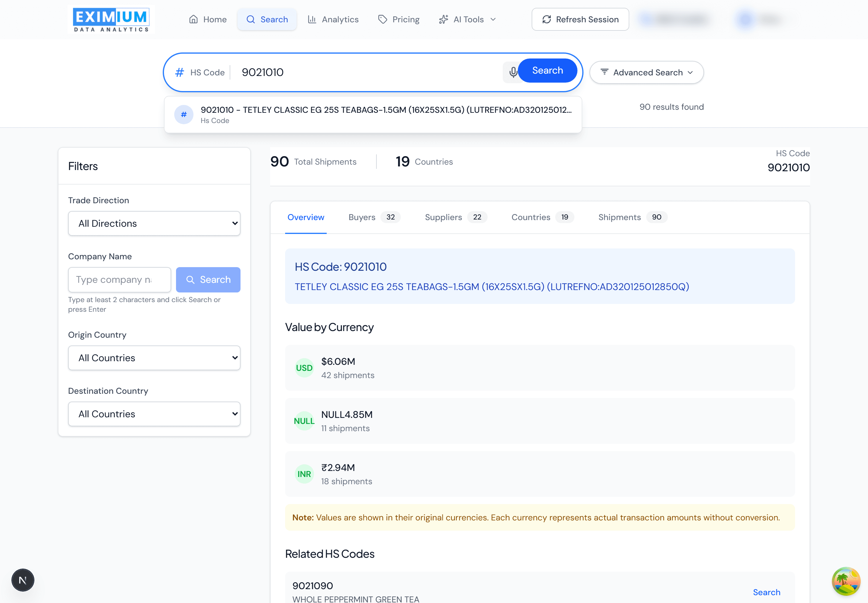The height and width of the screenshot is (603, 868).
Task: Open the Destination Country dropdown
Action: pyautogui.click(x=154, y=414)
